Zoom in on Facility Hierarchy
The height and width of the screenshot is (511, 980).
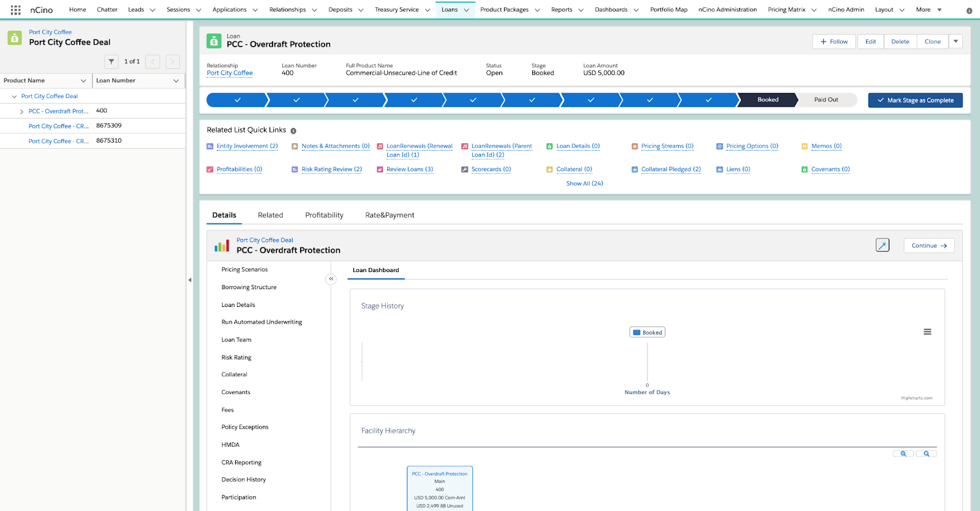(903, 454)
